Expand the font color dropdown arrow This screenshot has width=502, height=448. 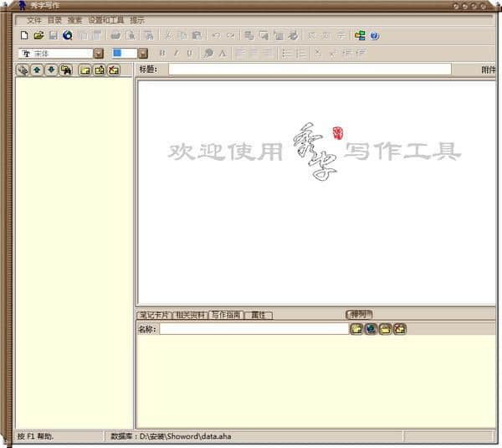click(143, 53)
